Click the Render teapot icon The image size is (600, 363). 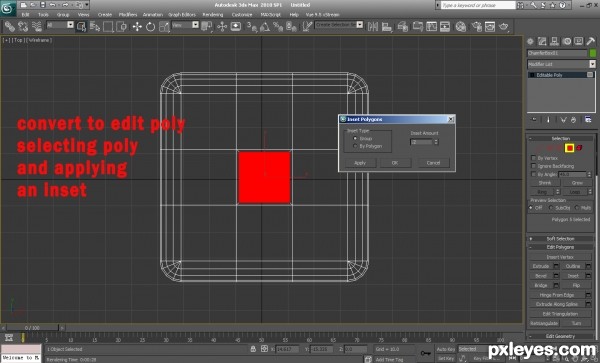pyautogui.click(x=504, y=26)
